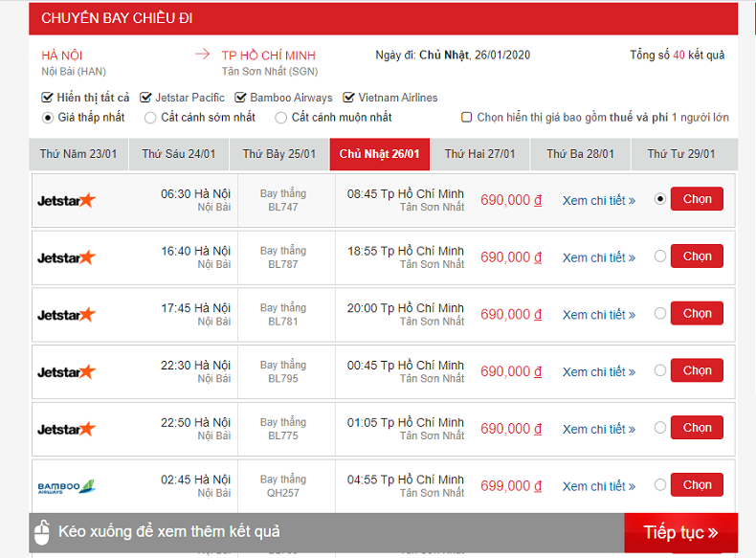Expand 'Xem chi tiết' for 02:45 Bamboo flight
The image size is (756, 558).
[x=599, y=486]
